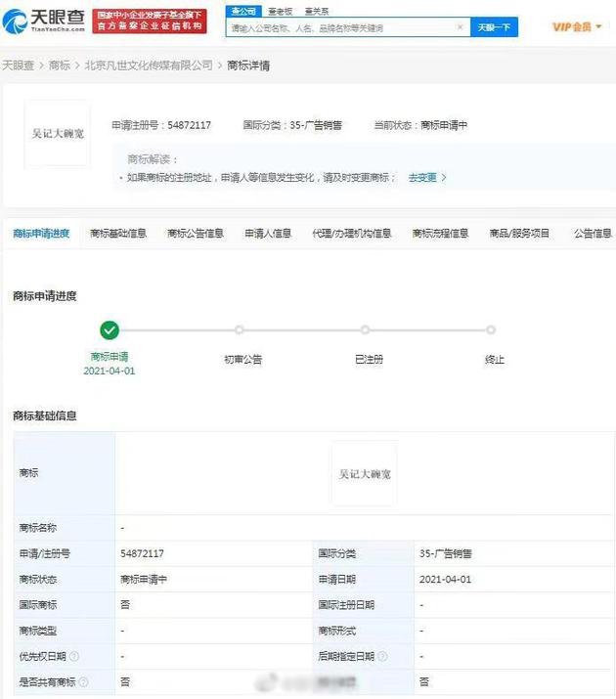
Task: Click the 初审公告 progress step marker
Action: point(239,329)
